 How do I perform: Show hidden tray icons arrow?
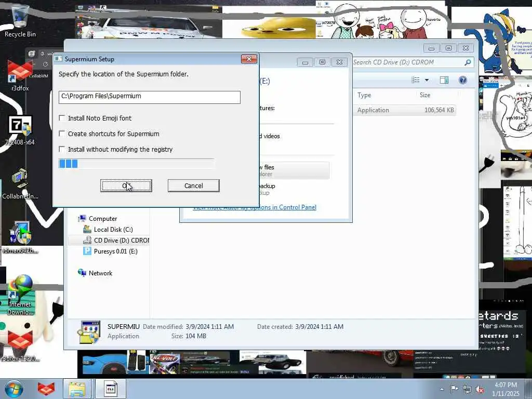tap(442, 389)
